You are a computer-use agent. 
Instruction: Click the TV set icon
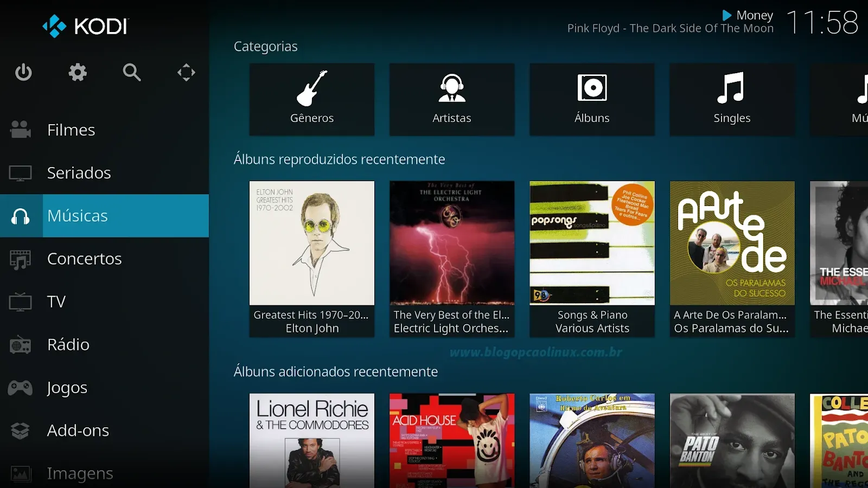21,301
